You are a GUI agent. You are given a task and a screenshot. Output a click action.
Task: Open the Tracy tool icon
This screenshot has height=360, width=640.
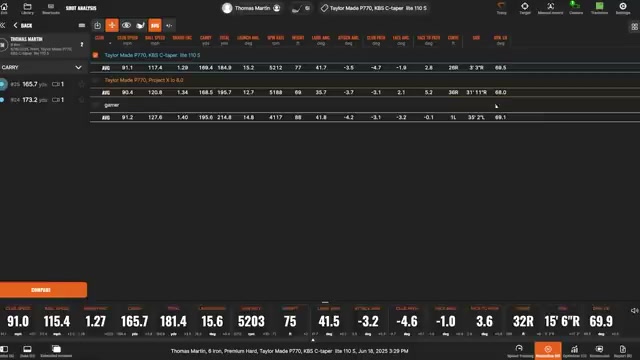pyautogui.click(x=501, y=8)
